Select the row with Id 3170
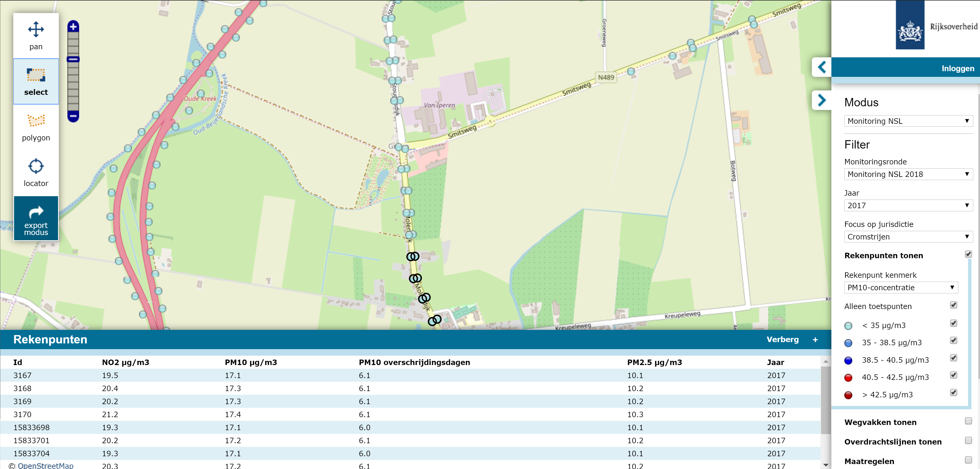This screenshot has width=980, height=469. tap(410, 414)
